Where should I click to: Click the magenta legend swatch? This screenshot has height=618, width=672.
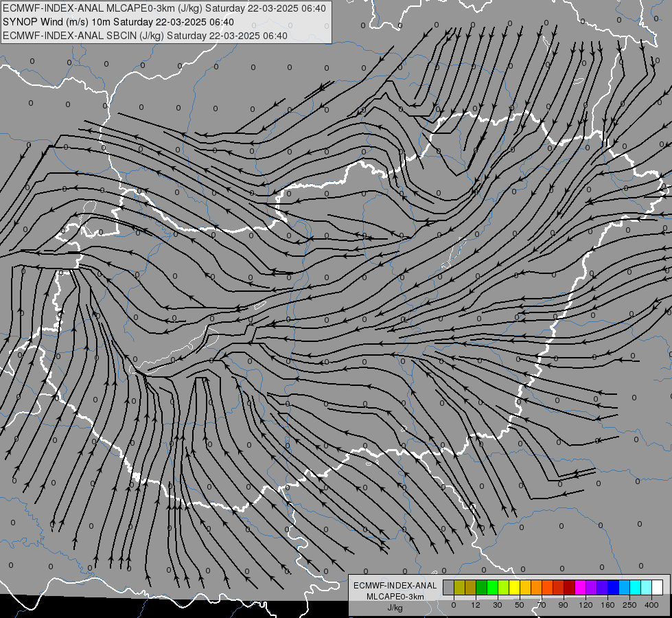click(580, 587)
